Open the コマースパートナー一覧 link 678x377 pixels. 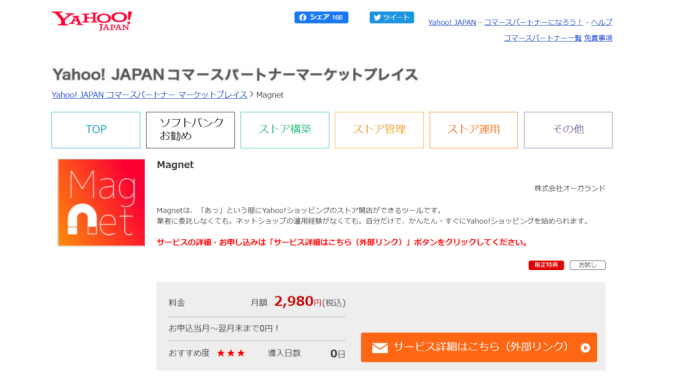(x=542, y=38)
